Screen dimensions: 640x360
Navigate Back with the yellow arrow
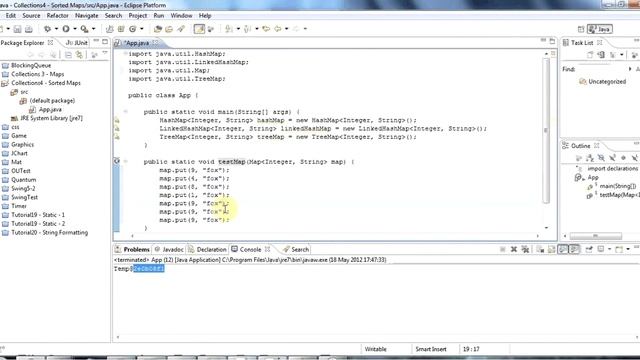[x=278, y=29]
